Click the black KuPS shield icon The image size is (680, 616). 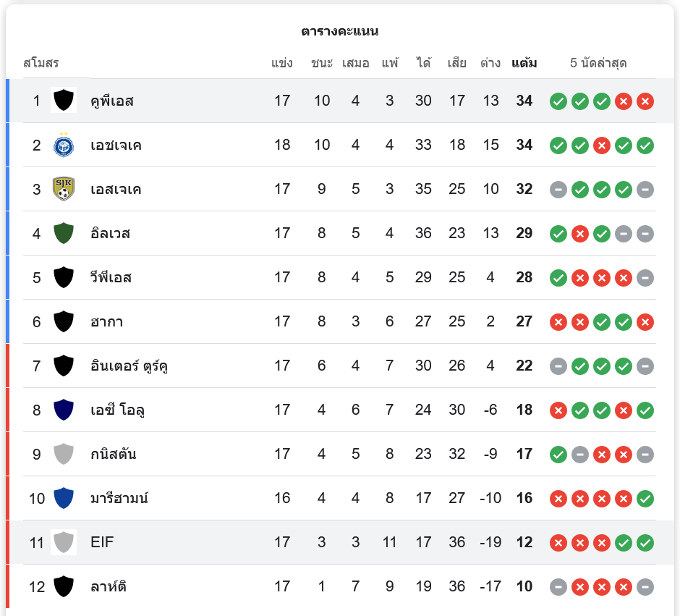pos(64,101)
